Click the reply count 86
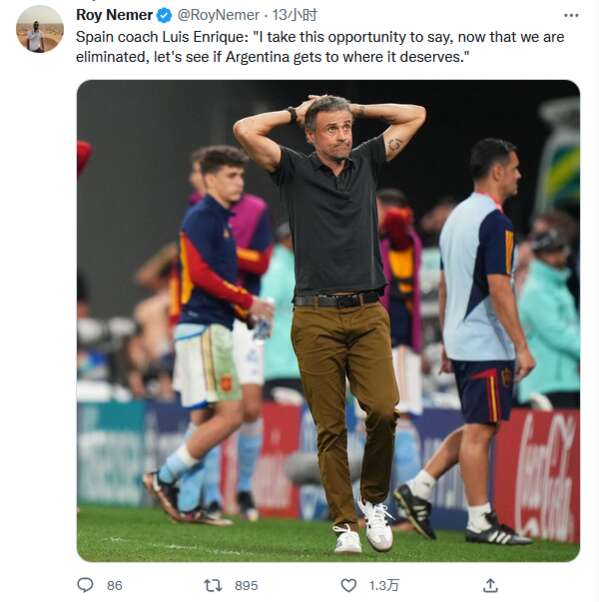Image resolution: width=599 pixels, height=602 pixels. (114, 585)
